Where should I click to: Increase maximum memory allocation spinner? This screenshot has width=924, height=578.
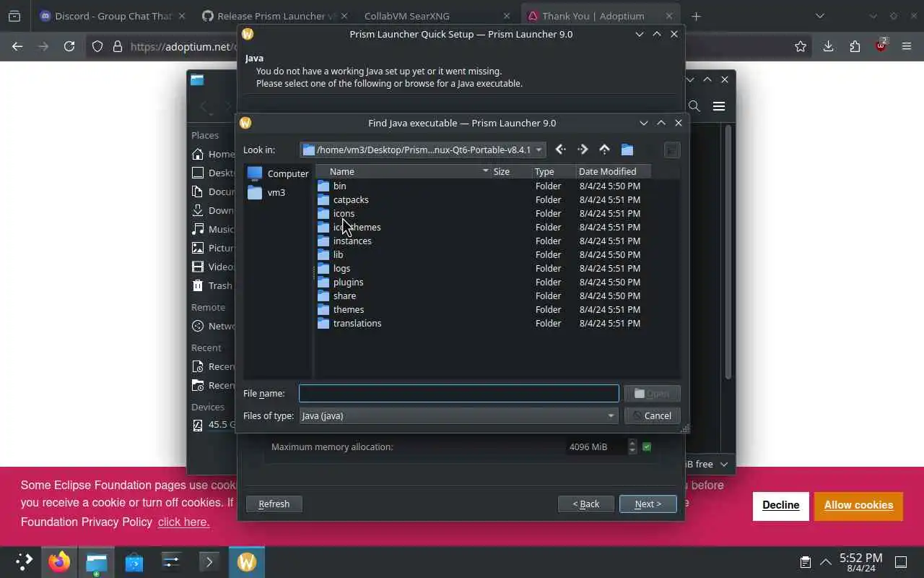(x=632, y=443)
